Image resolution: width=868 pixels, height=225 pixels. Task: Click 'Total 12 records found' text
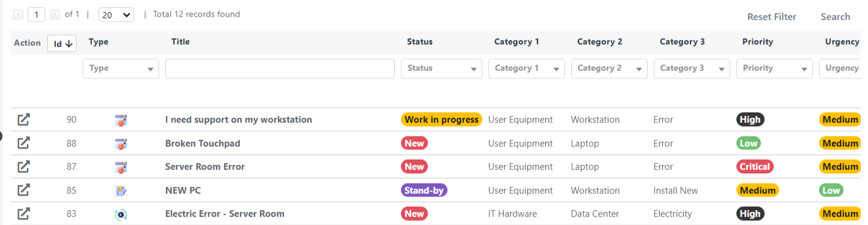point(196,14)
